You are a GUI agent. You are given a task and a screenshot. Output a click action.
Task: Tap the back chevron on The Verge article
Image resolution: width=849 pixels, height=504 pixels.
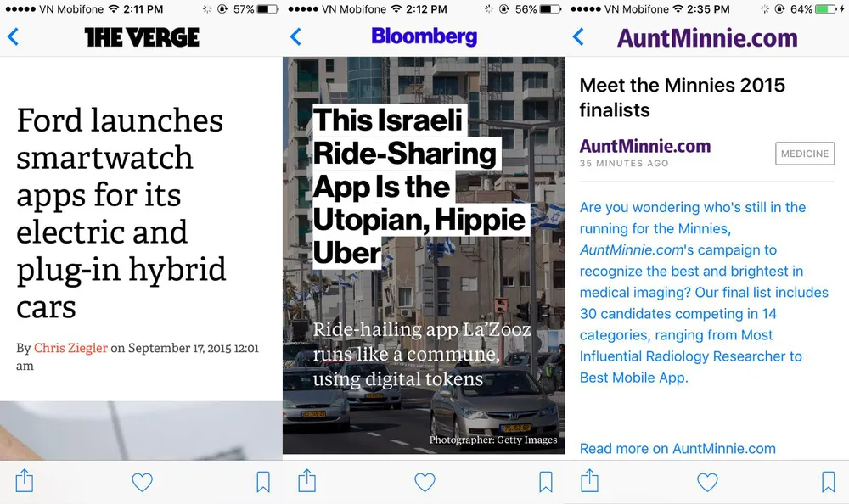(13, 36)
